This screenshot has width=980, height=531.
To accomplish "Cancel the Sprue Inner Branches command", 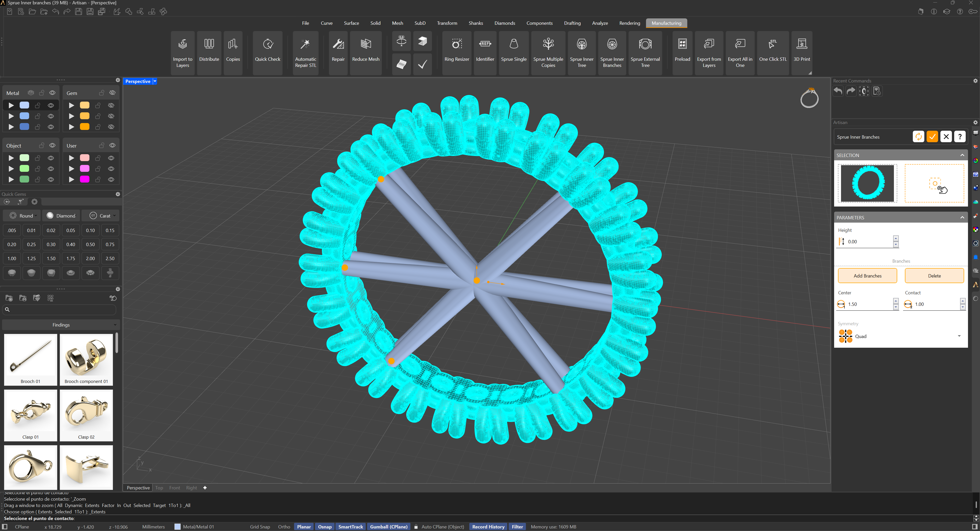I will pos(946,137).
